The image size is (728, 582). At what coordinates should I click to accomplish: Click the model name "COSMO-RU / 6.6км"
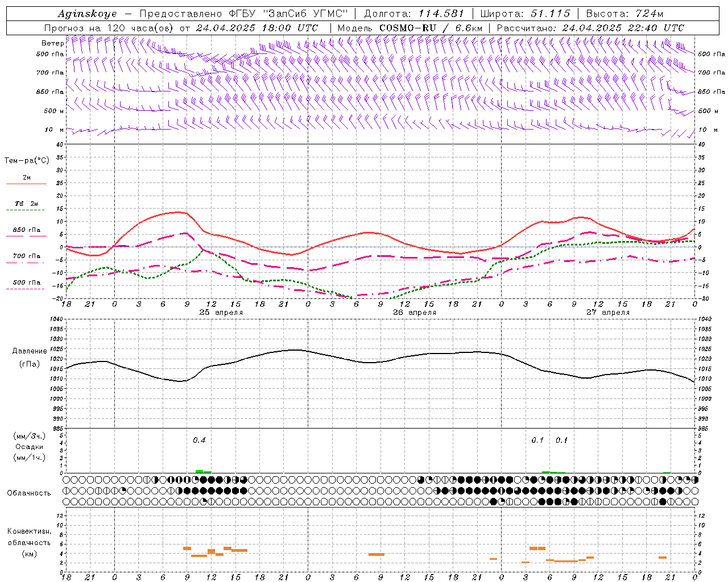[431, 28]
